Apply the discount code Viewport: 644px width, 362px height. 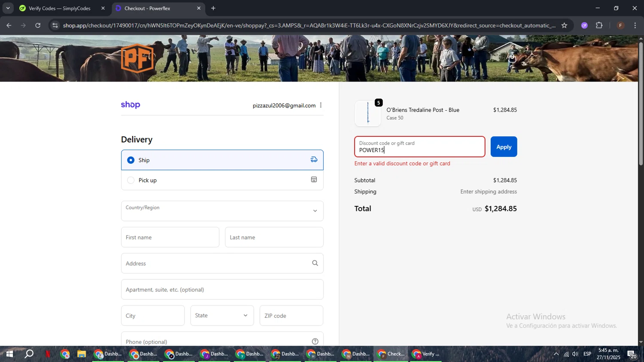[x=504, y=147]
